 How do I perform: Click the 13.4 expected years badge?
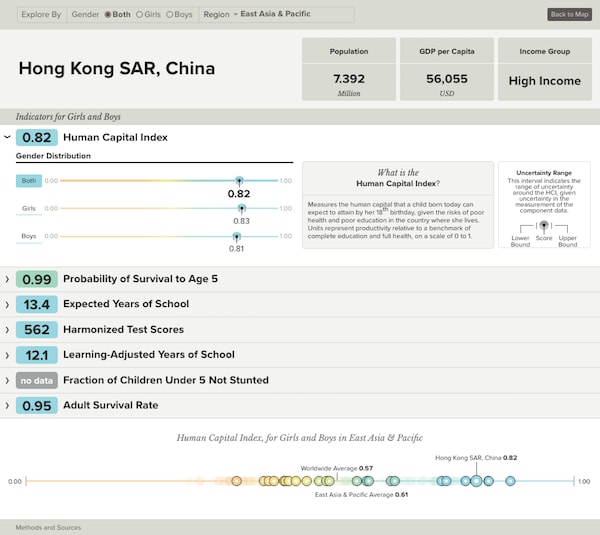point(37,305)
